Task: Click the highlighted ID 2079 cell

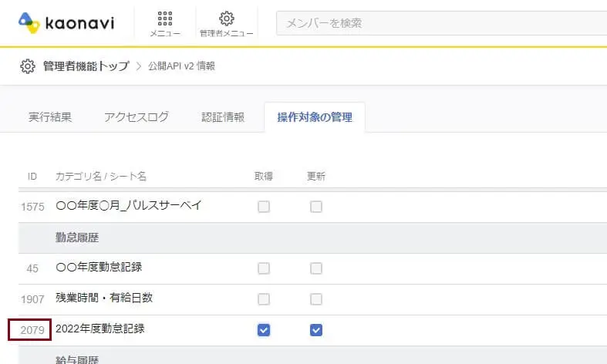Action: coord(30,330)
